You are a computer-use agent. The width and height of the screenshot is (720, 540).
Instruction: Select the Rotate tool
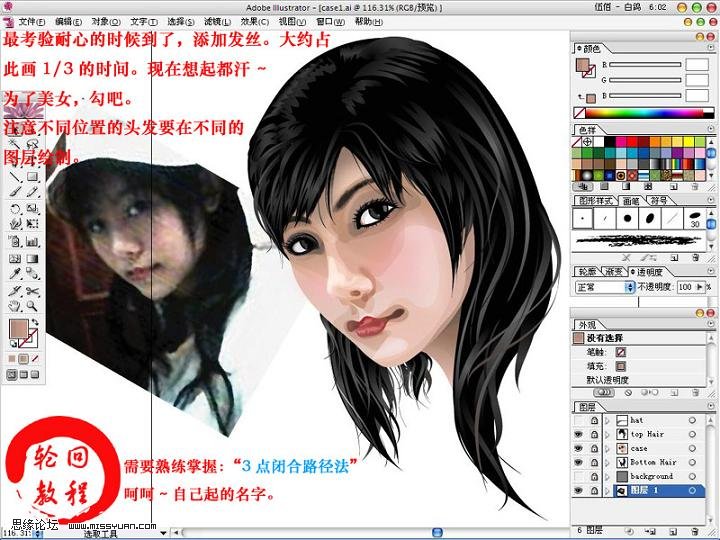coord(15,209)
